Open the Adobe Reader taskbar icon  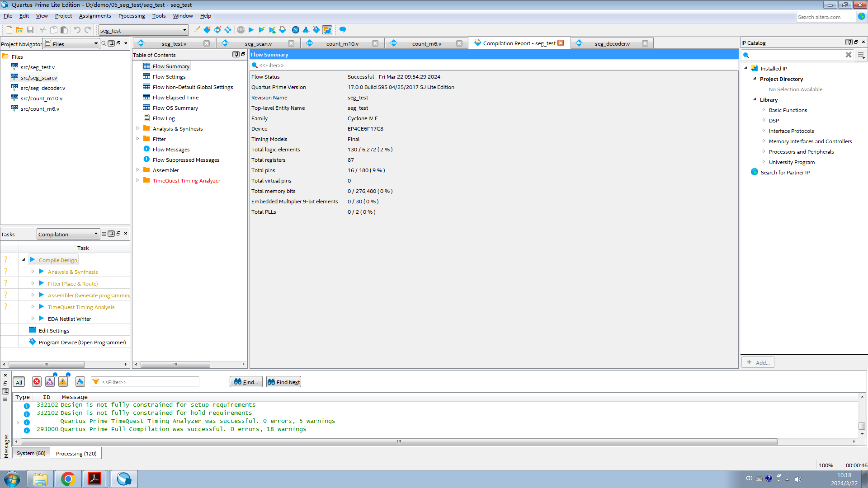(x=95, y=479)
